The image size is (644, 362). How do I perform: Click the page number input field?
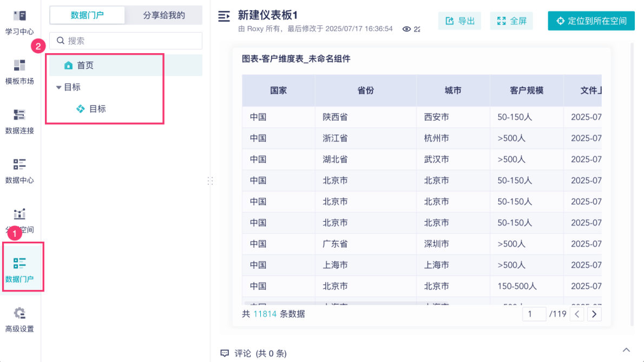coord(534,314)
